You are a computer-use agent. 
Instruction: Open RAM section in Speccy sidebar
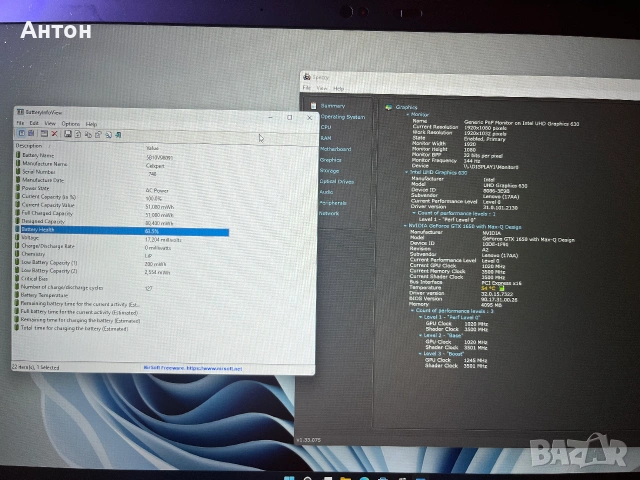[x=326, y=138]
